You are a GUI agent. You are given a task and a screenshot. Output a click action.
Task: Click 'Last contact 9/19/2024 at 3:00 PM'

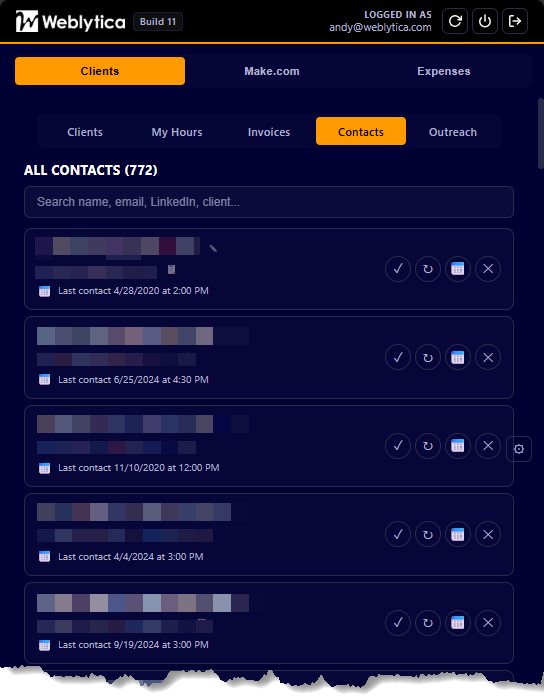click(x=133, y=645)
